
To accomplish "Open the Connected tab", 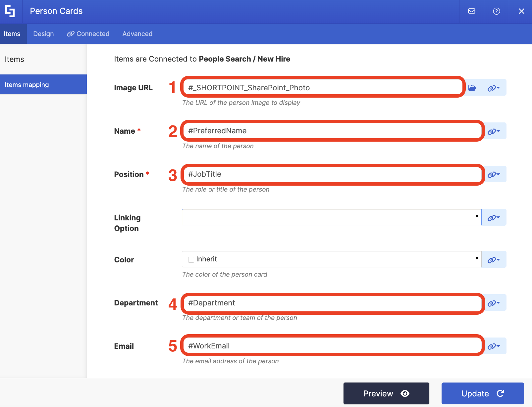I will tap(88, 34).
